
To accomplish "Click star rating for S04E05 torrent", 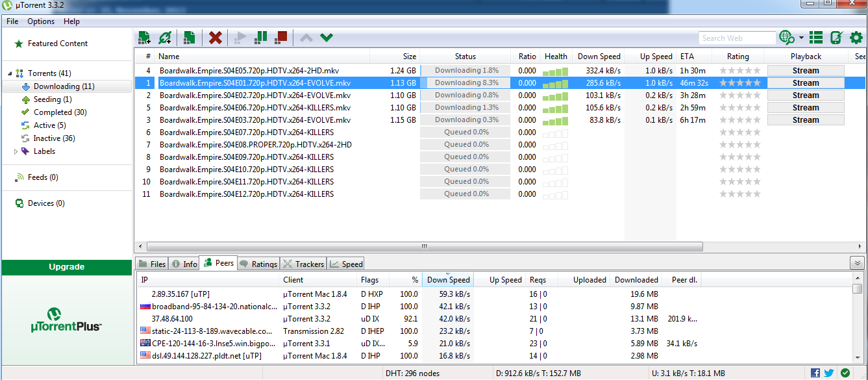I will tap(739, 71).
